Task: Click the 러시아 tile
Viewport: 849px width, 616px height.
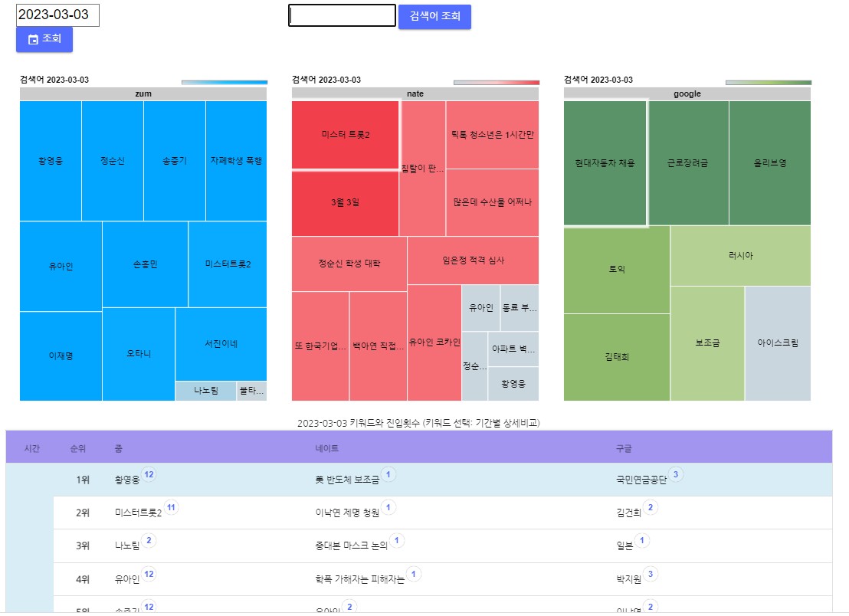Action: point(740,255)
